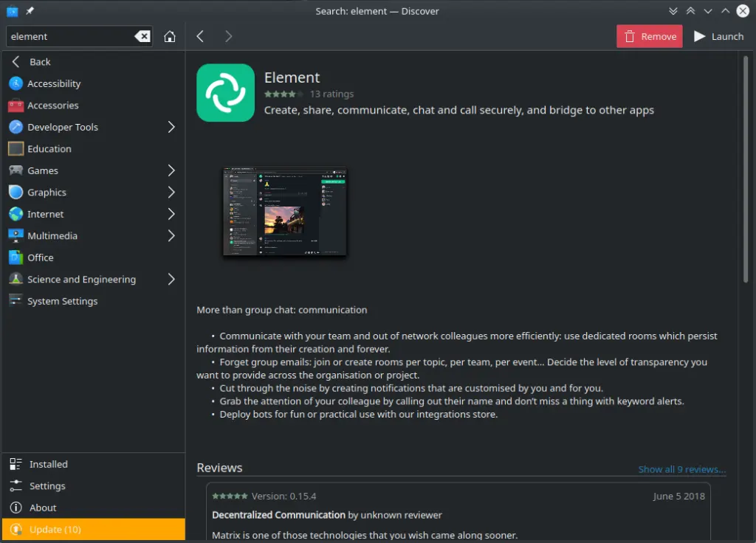Open the Accessibility category
Viewport: 756px width, 543px height.
point(54,84)
